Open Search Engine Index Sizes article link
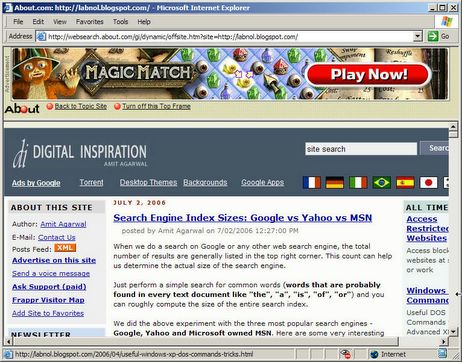Viewport: 462px width, 362px height. coord(242,218)
